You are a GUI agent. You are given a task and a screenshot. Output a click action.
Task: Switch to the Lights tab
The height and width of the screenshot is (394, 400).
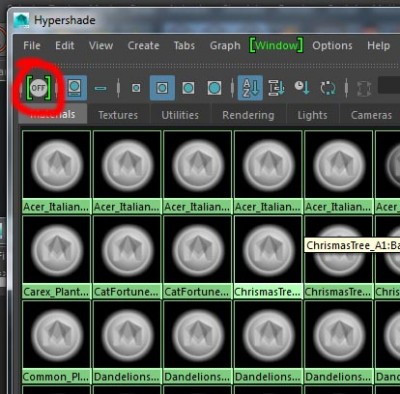(x=312, y=115)
